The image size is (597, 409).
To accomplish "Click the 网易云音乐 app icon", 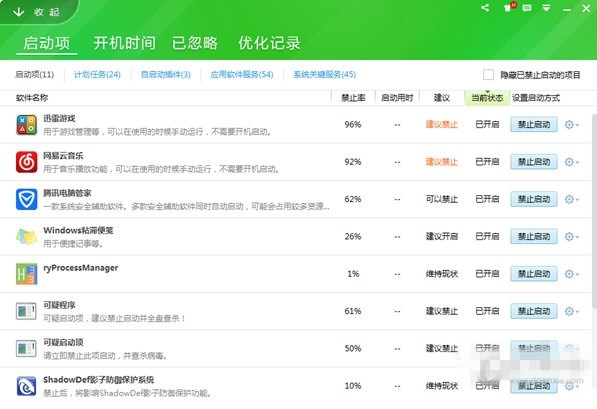I will coord(26,162).
